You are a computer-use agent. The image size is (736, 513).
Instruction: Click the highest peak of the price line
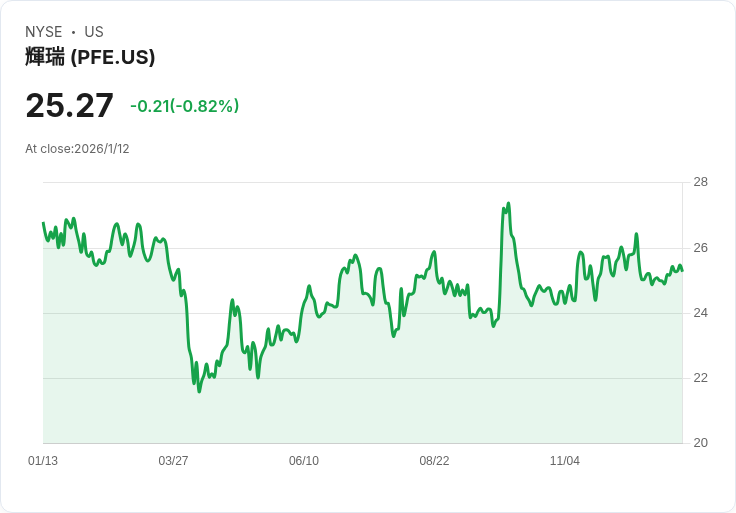[508, 204]
